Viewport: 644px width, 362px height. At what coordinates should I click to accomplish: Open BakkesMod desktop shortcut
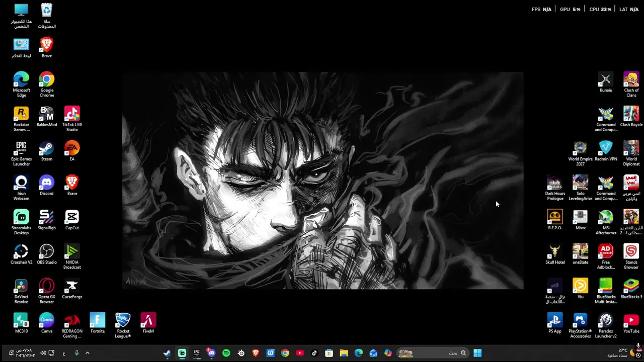tap(46, 117)
